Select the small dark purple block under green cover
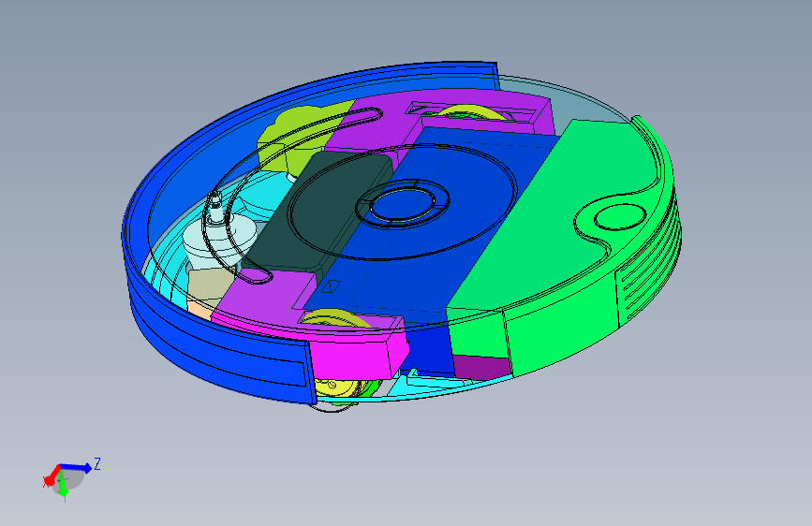 [x=480, y=366]
